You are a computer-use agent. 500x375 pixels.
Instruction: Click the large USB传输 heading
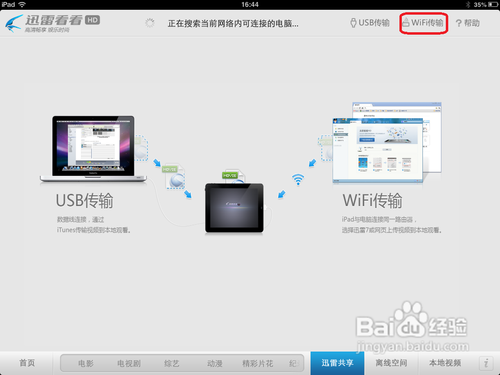[x=84, y=201]
